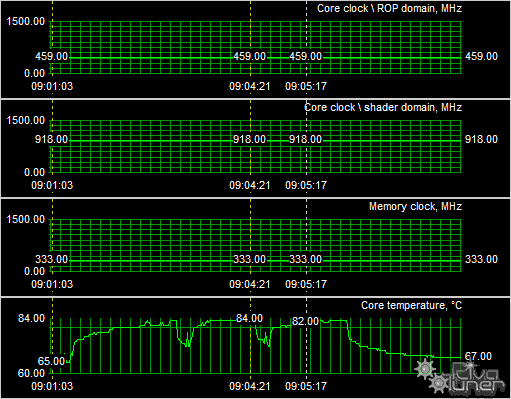Viewport: 511px width, 399px height.
Task: Click the 65.00 starting temperature value
Action: [x=51, y=361]
